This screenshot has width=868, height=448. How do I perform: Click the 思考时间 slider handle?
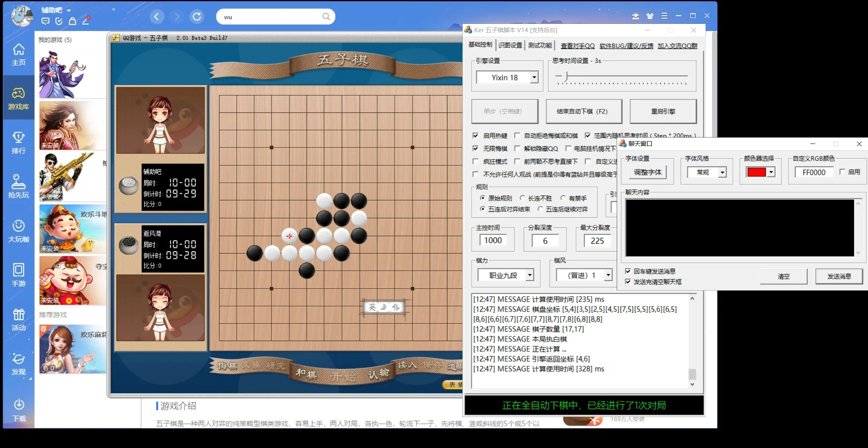(x=567, y=76)
